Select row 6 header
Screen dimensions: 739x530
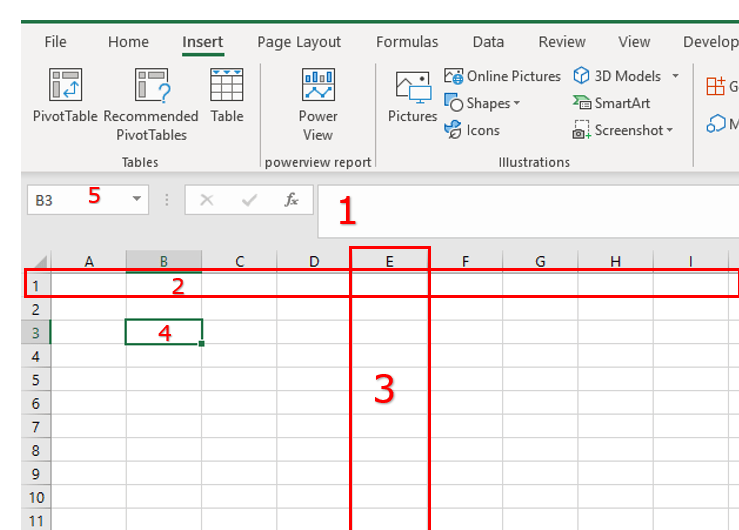(36, 404)
